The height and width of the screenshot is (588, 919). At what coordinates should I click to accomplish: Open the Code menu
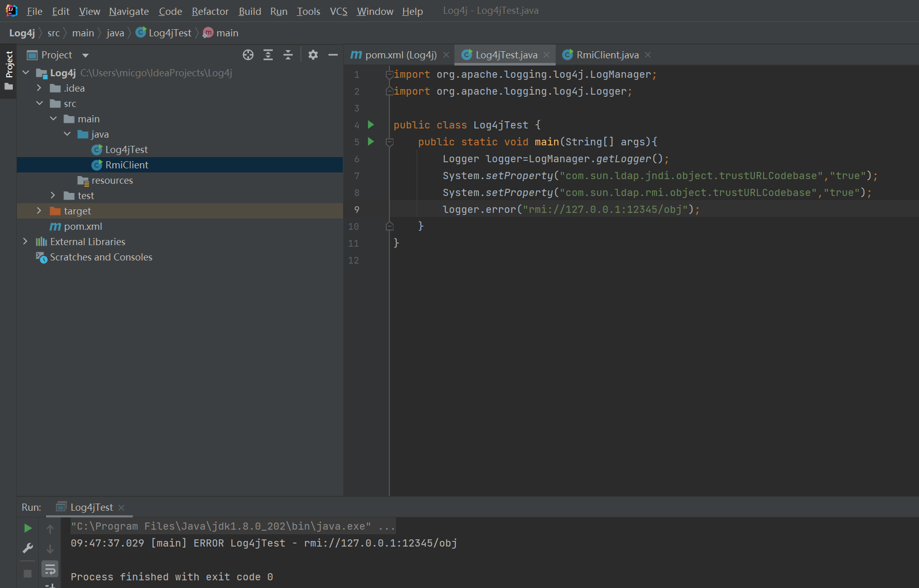coord(170,11)
